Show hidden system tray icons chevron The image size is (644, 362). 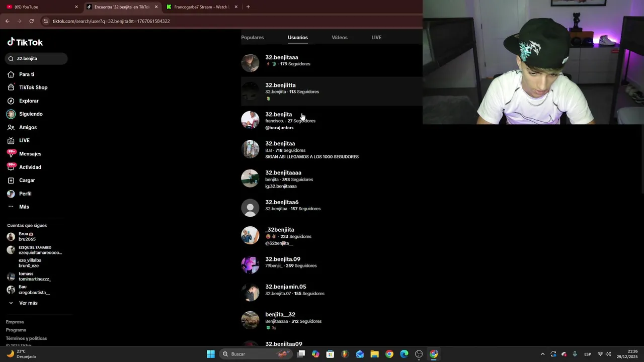(x=542, y=354)
